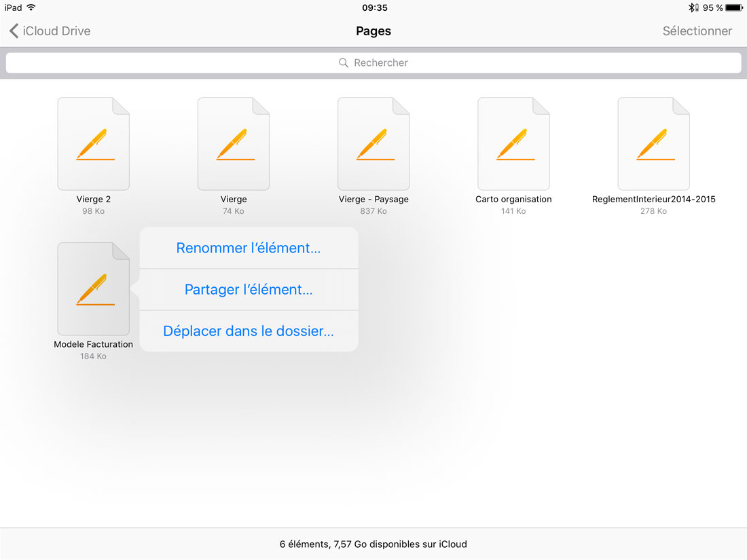Click the '6 éléments' iCloud storage status text
The width and height of the screenshot is (747, 560).
click(373, 544)
